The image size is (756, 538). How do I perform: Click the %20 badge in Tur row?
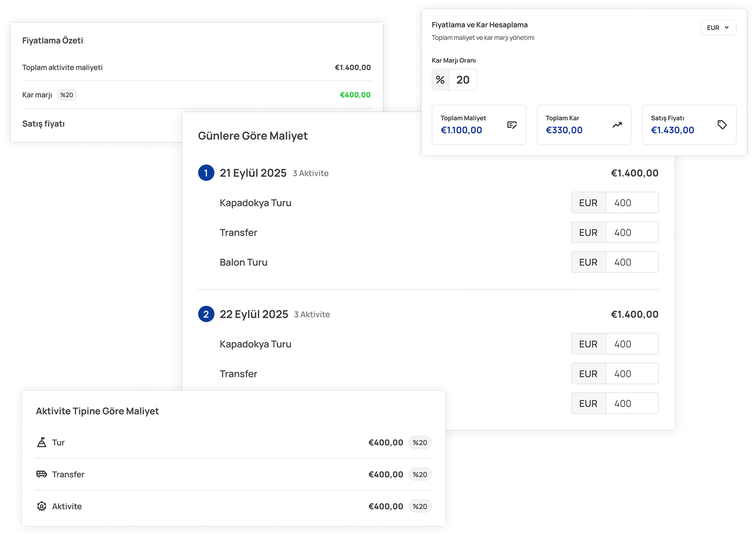(420, 442)
